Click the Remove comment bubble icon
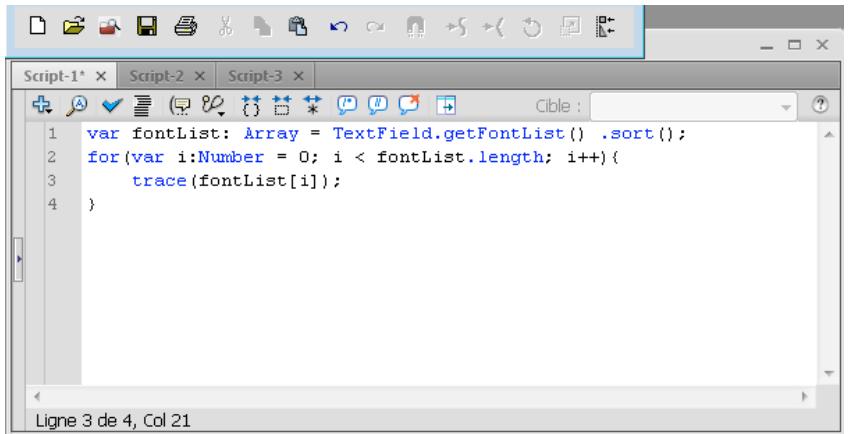The image size is (848, 434). [x=409, y=104]
